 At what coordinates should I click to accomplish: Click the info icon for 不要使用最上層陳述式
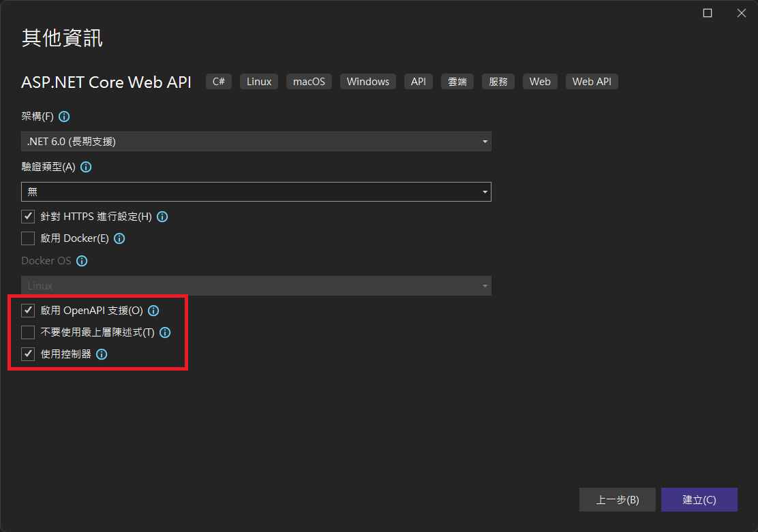coord(165,332)
